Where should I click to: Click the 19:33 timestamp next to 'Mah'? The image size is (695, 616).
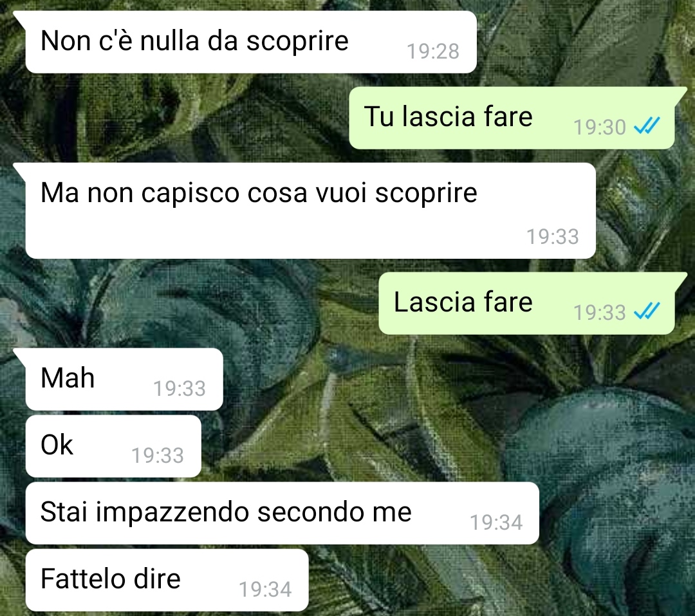(x=180, y=389)
